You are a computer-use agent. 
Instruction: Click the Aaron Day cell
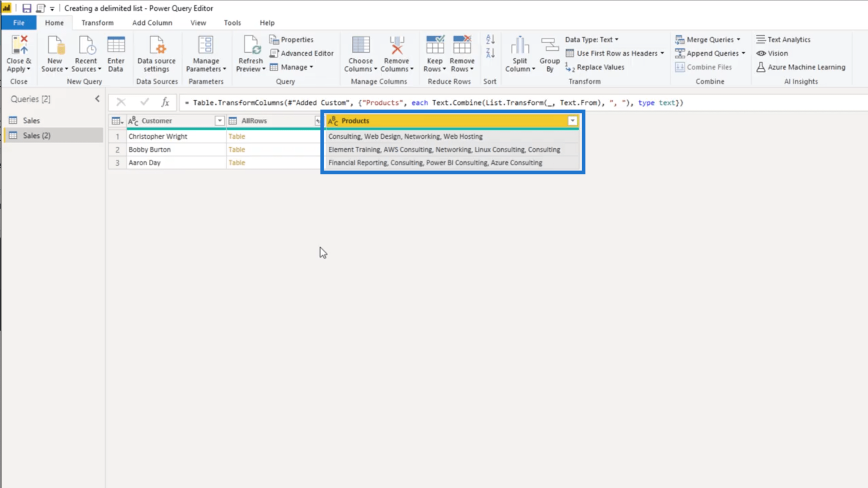pos(176,163)
